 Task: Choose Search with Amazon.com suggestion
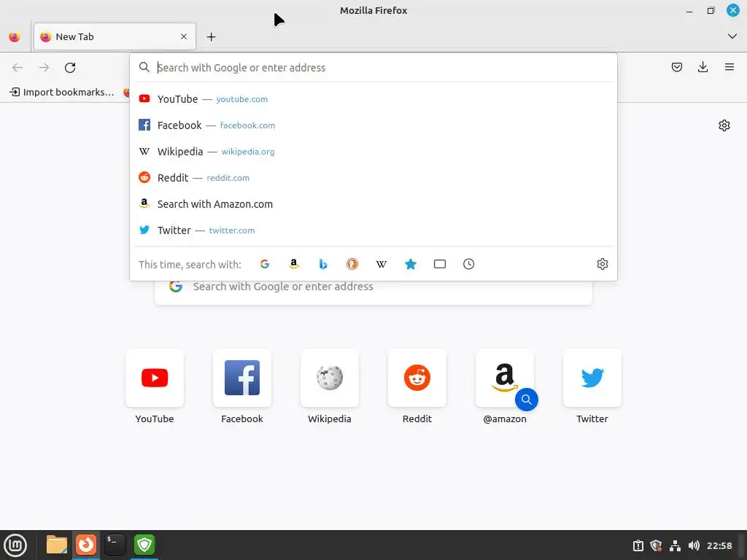(x=373, y=204)
